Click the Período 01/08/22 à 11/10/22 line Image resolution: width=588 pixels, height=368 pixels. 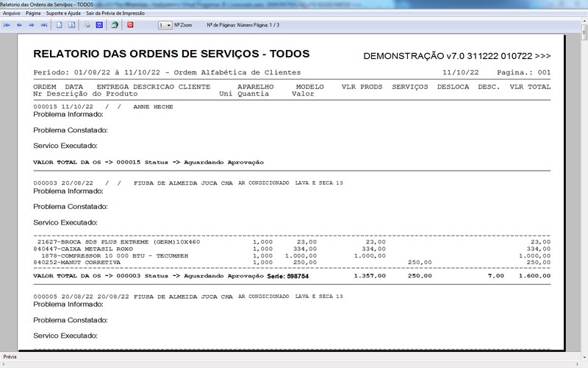pyautogui.click(x=167, y=72)
